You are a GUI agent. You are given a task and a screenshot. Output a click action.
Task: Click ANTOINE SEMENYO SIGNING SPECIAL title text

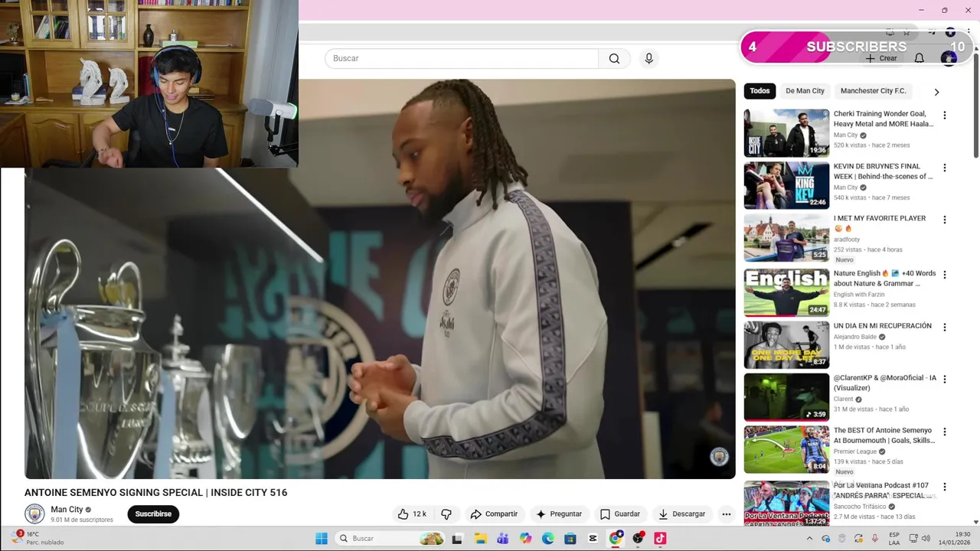(x=155, y=492)
